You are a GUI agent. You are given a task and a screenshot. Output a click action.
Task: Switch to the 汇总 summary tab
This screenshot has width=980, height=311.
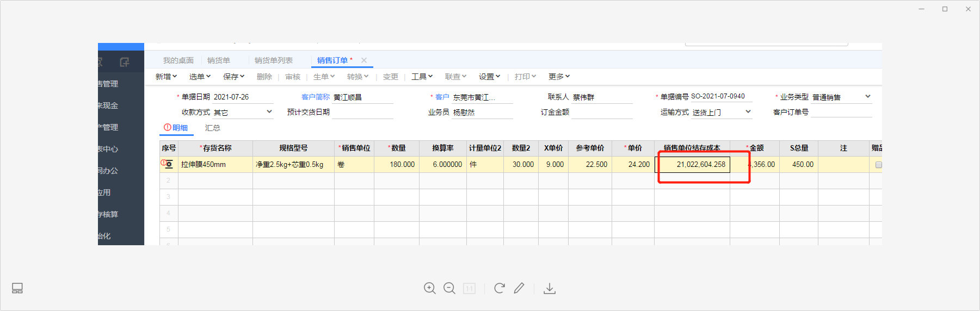(213, 128)
